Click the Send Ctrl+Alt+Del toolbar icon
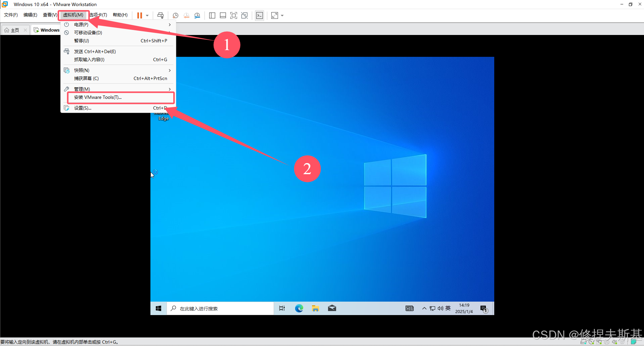Image resolution: width=644 pixels, height=346 pixels. coord(160,15)
